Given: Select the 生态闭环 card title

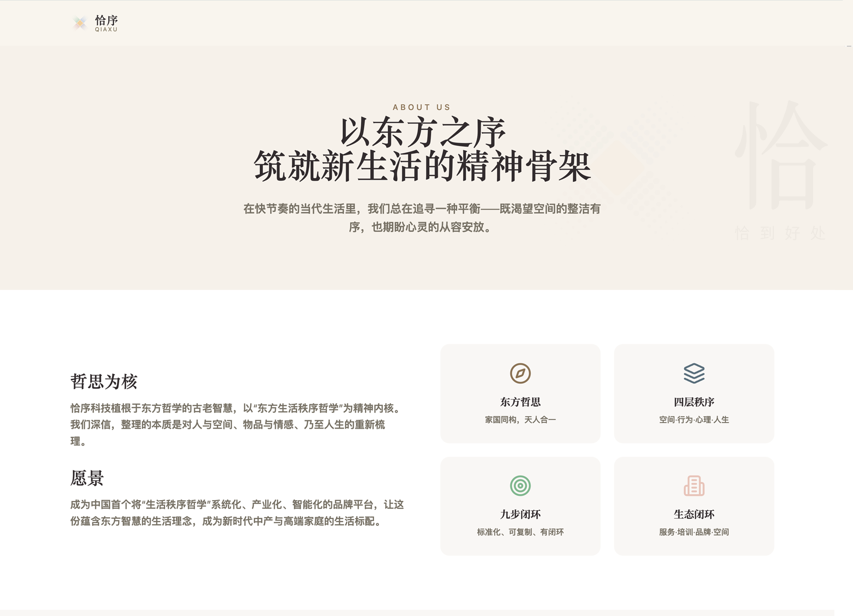Looking at the screenshot, I should pyautogui.click(x=694, y=514).
